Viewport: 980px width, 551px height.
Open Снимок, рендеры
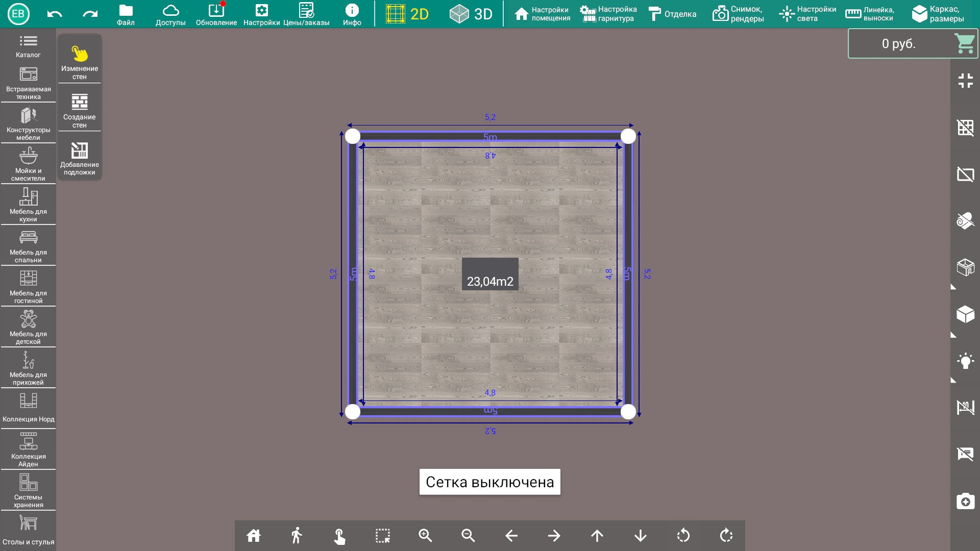(738, 14)
